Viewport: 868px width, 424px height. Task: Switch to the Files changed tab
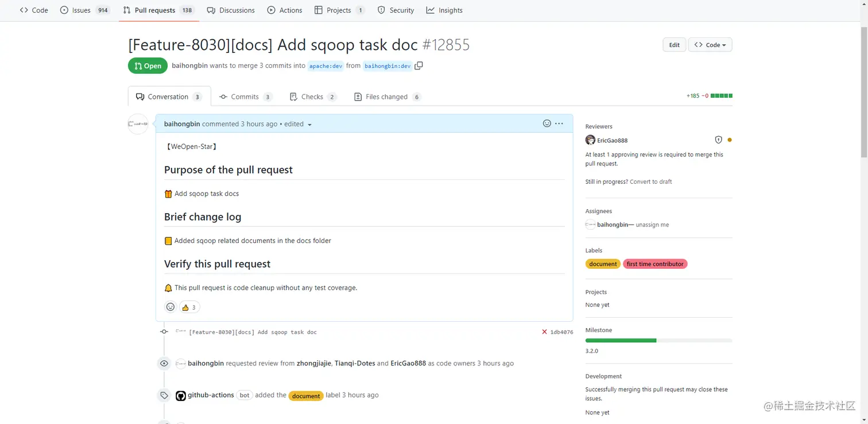tap(387, 97)
